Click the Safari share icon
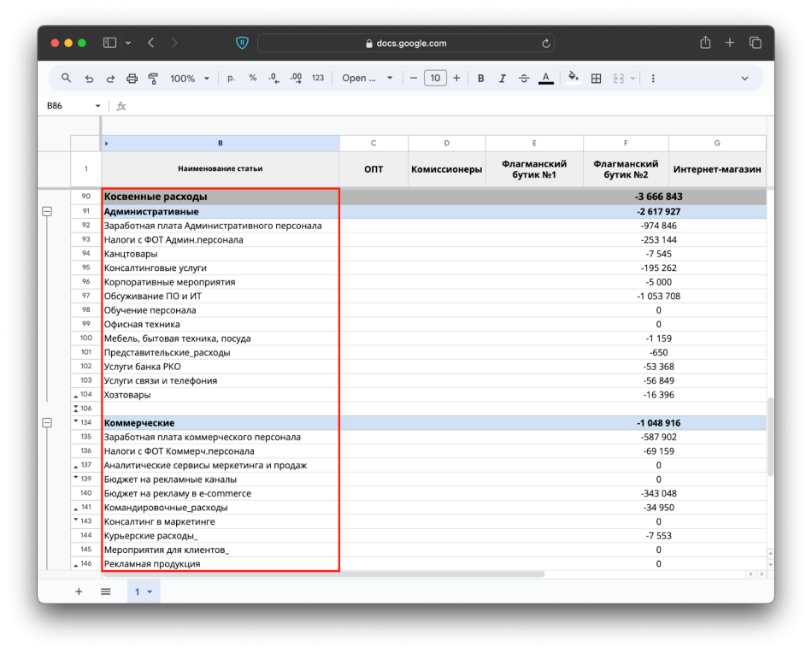 point(705,43)
